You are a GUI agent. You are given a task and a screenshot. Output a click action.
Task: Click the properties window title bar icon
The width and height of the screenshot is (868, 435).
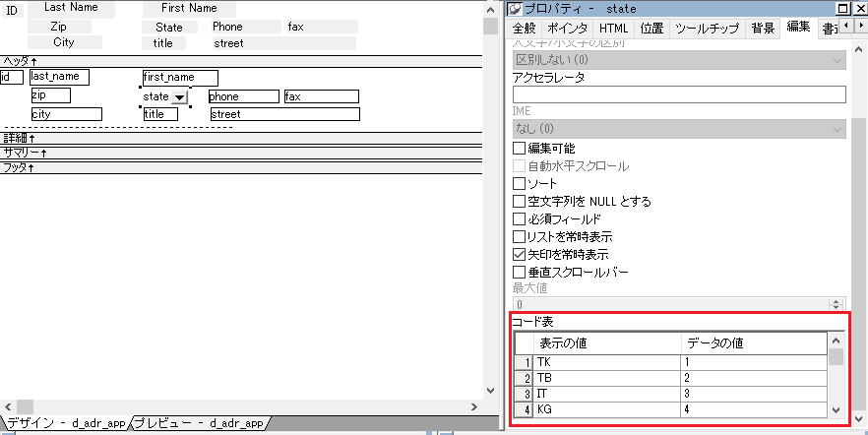coord(515,9)
